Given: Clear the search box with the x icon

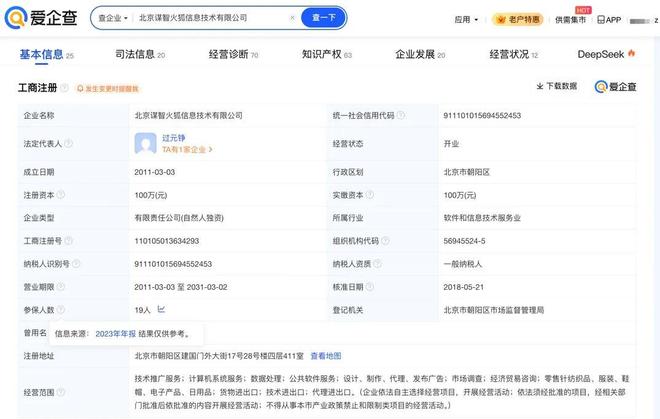Looking at the screenshot, I should (293, 18).
